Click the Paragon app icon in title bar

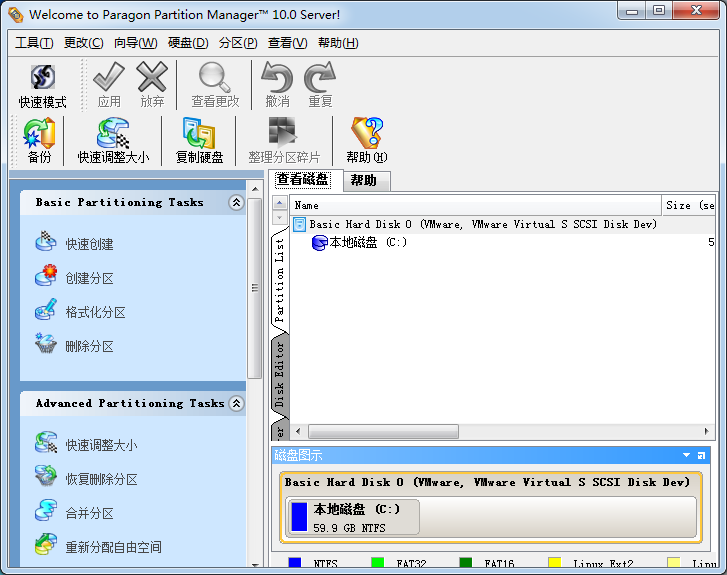(x=15, y=15)
